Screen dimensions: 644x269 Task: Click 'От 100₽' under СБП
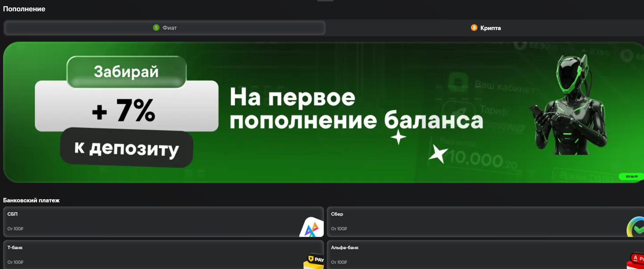15,229
